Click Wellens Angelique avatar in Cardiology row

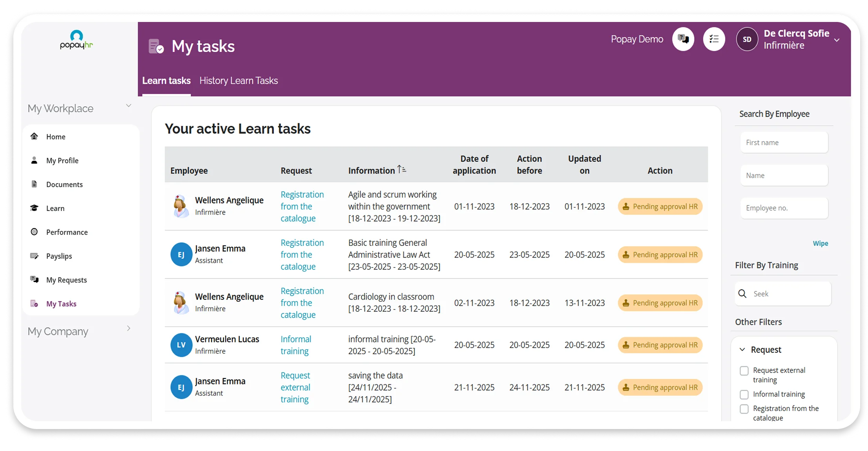pos(181,302)
